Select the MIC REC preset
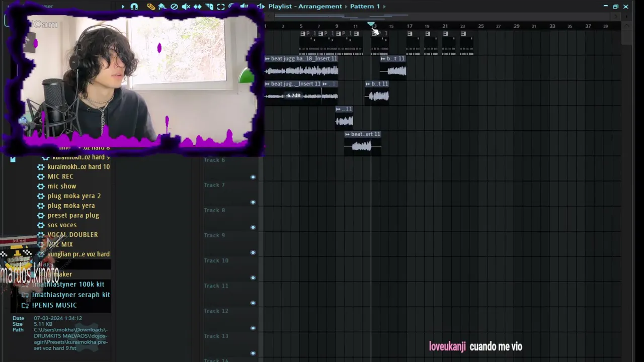The width and height of the screenshot is (644, 362). [x=60, y=176]
